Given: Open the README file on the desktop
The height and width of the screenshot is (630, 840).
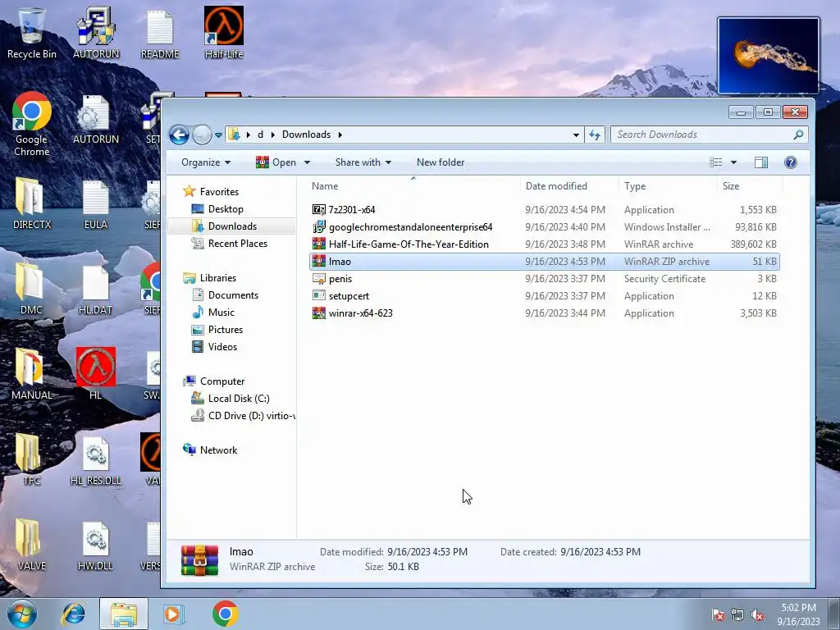Looking at the screenshot, I should [x=160, y=33].
